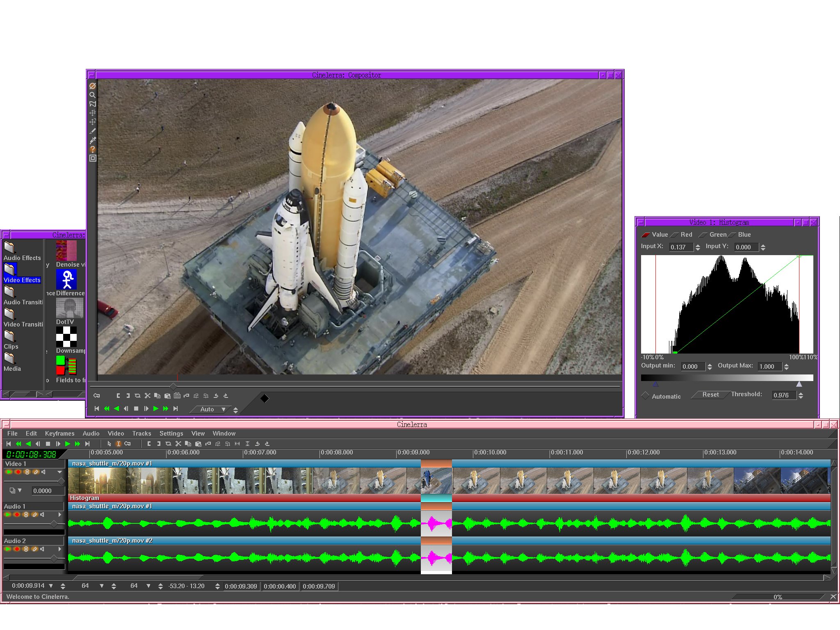The width and height of the screenshot is (840, 630).
Task: Open the first 64 amplitude zoom dropdown
Action: (102, 586)
